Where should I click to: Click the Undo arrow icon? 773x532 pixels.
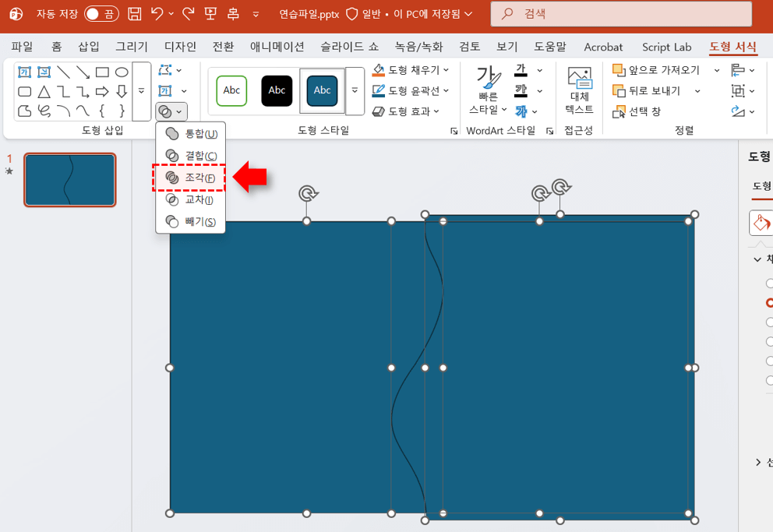158,13
